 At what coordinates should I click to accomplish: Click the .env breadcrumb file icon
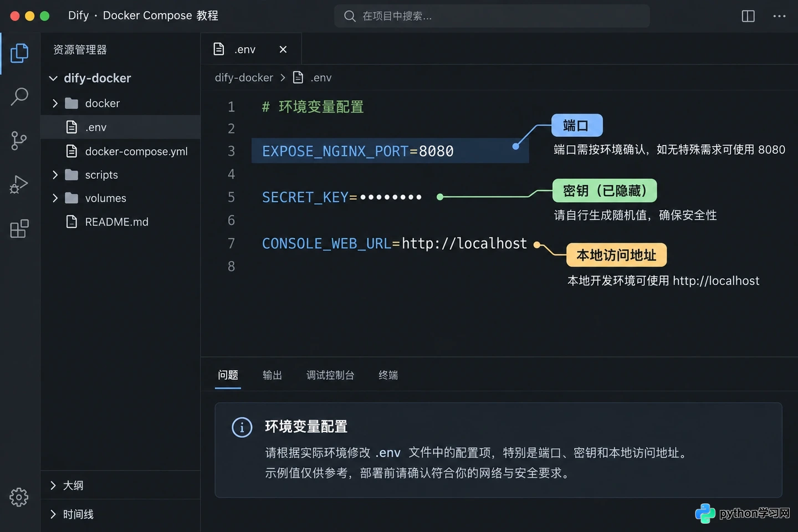tap(298, 78)
